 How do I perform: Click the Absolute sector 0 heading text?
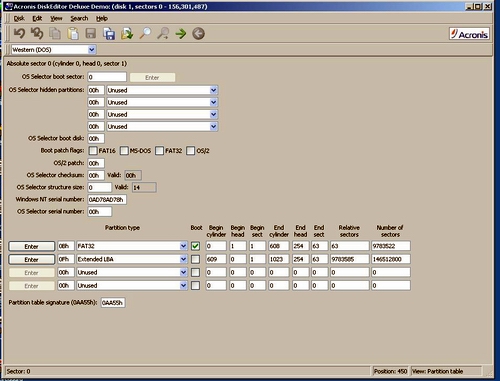pyautogui.click(x=67, y=63)
